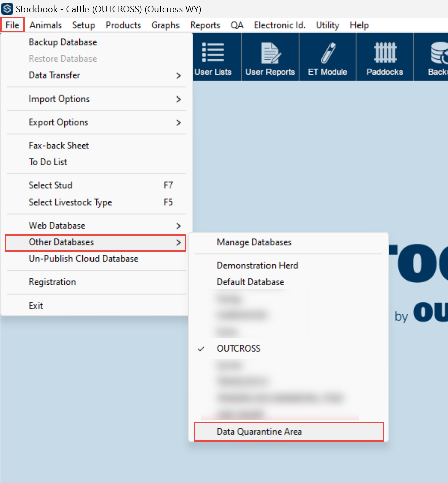This screenshot has width=448, height=483.
Task: Expand the Web Database submenu arrow
Action: pos(178,226)
